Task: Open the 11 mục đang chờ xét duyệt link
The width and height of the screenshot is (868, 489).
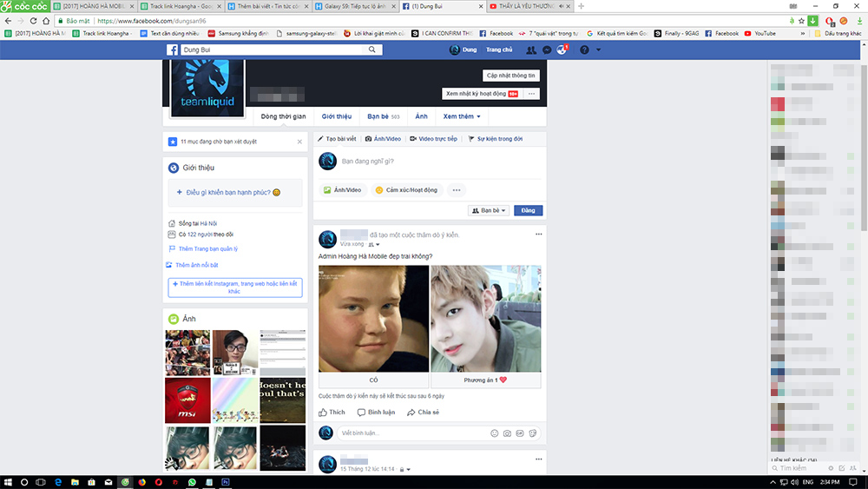Action: click(219, 142)
